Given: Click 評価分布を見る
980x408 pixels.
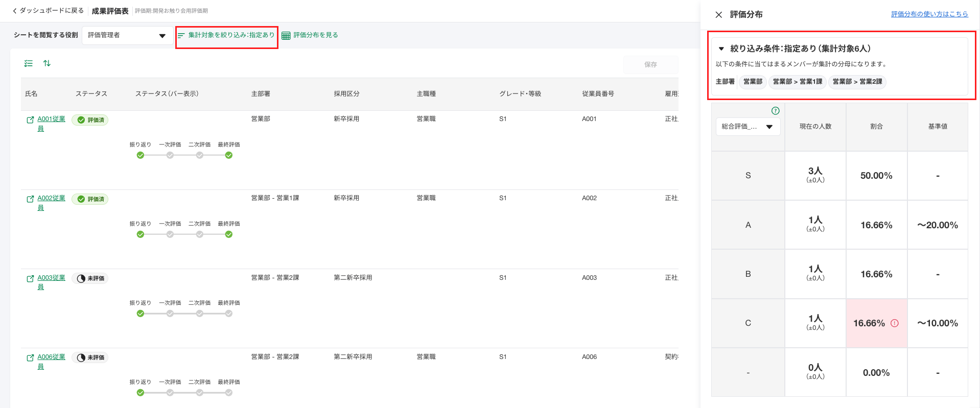Looking at the screenshot, I should tap(310, 35).
